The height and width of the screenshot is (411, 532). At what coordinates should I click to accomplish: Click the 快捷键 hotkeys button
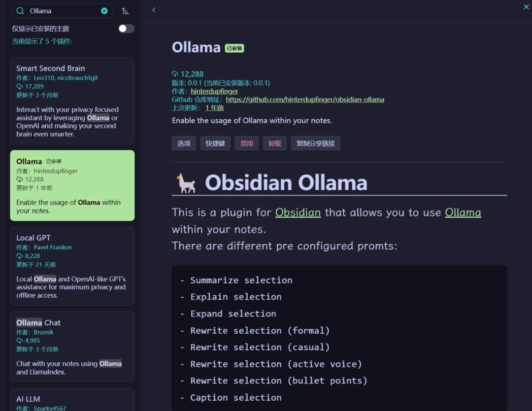pyautogui.click(x=215, y=143)
